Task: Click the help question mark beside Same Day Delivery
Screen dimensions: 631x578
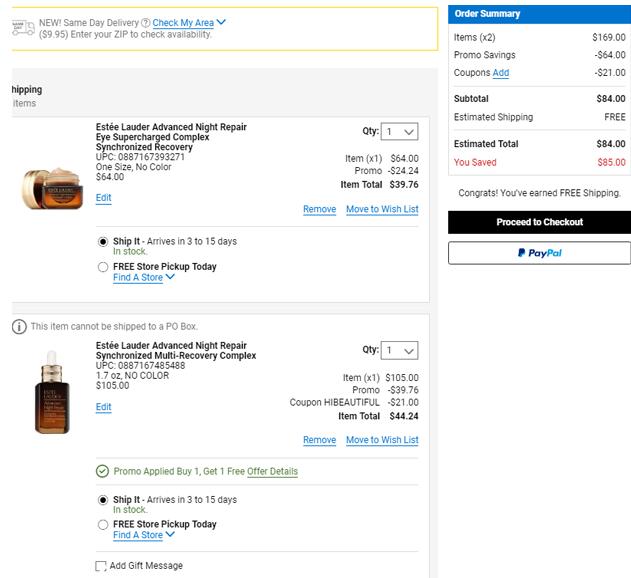Action: click(146, 22)
